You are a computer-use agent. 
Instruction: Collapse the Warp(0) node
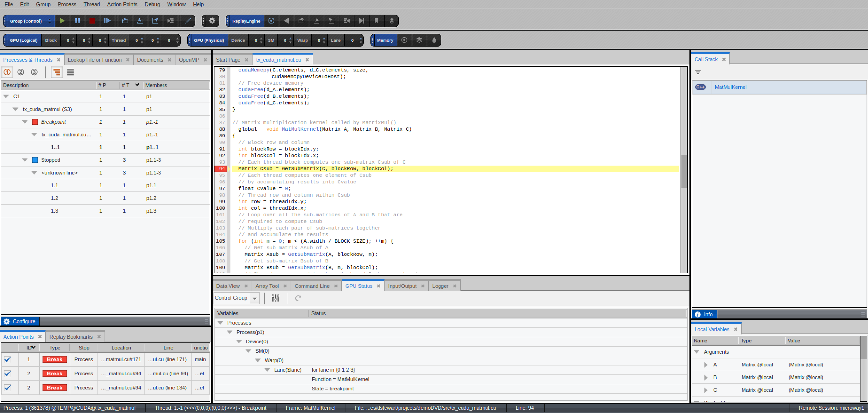258,361
